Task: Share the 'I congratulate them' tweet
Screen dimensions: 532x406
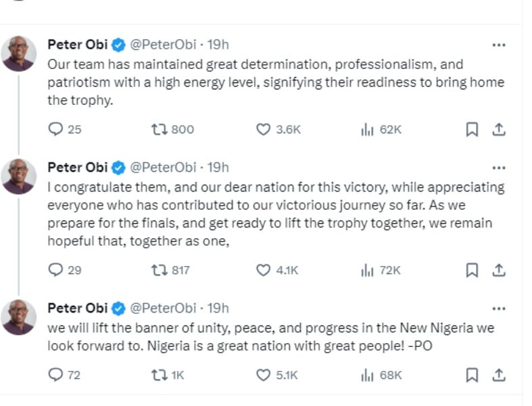Action: point(499,270)
